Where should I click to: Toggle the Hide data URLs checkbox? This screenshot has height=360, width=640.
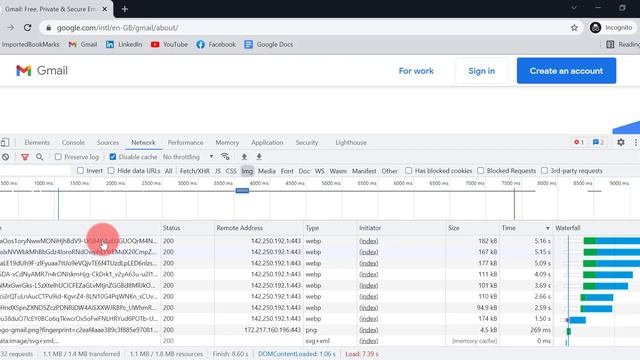coord(111,171)
